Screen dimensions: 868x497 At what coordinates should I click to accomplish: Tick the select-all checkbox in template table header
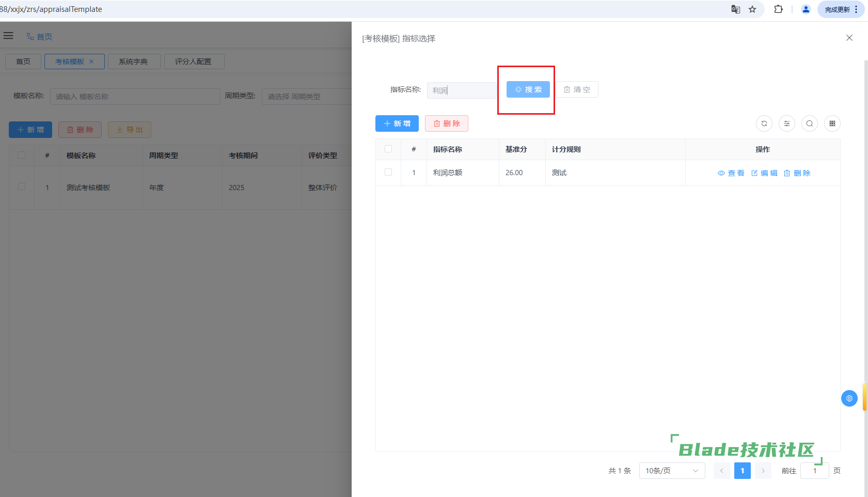(22, 155)
